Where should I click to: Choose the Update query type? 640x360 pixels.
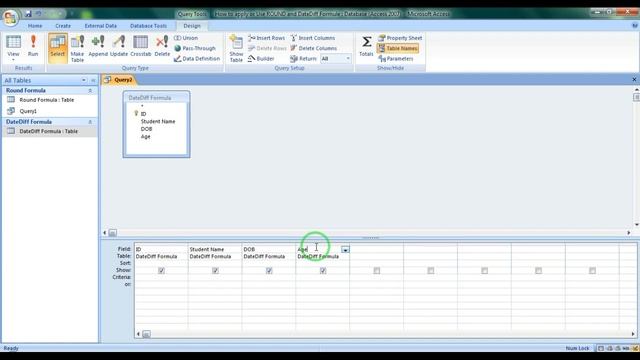click(x=119, y=46)
